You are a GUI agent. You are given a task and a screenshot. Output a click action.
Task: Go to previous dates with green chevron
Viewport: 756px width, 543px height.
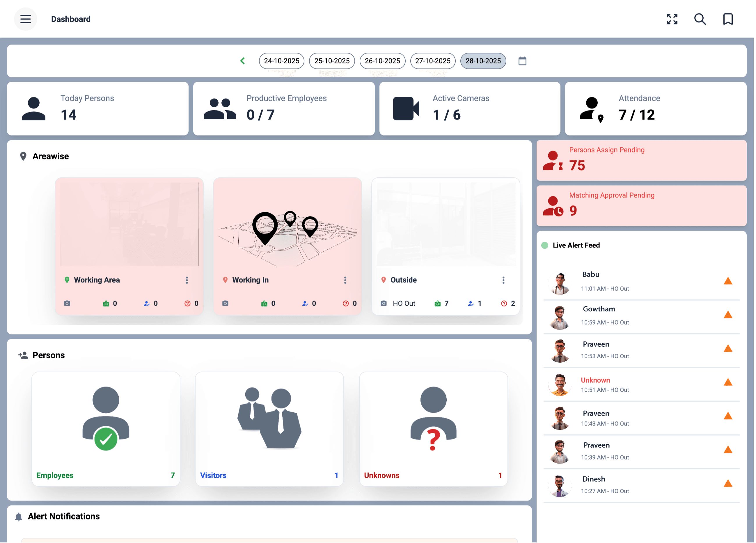pyautogui.click(x=243, y=61)
